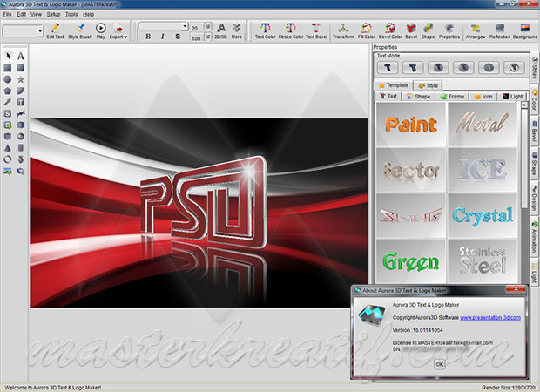The width and height of the screenshot is (540, 392).
Task: Select the pentagon shape tool
Action: 8,91
